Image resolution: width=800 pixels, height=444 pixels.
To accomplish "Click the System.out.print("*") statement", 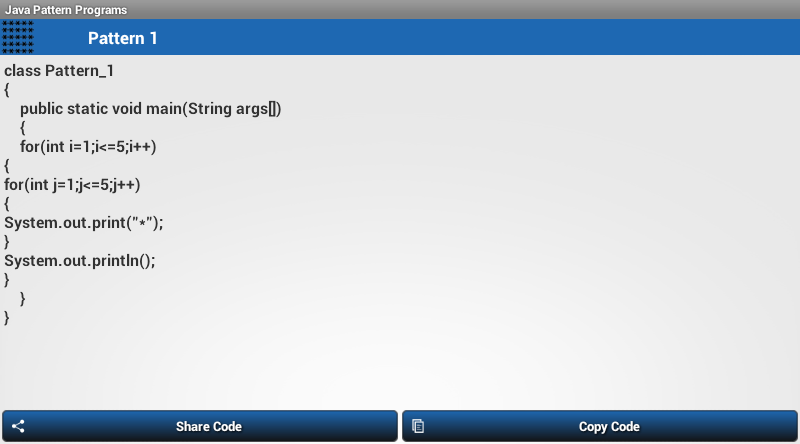I will pos(83,223).
